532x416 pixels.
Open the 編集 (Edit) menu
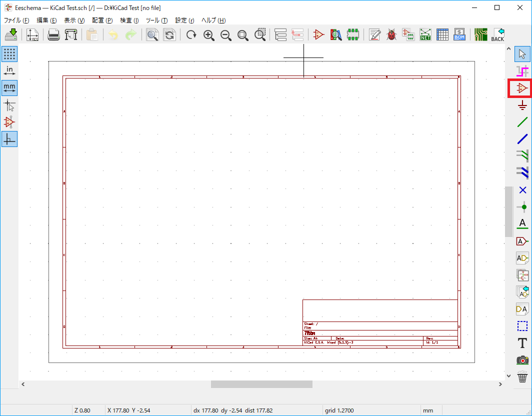(46, 20)
